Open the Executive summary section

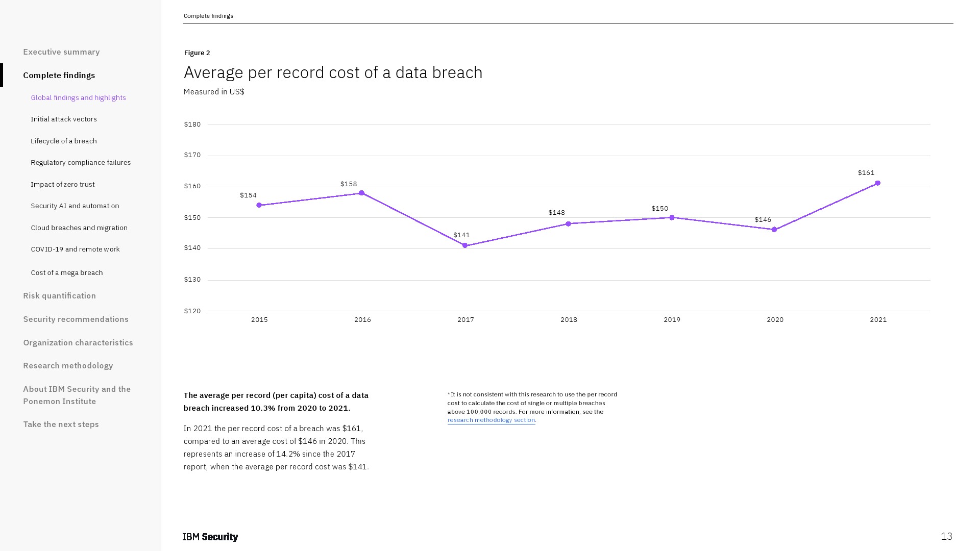click(x=61, y=52)
